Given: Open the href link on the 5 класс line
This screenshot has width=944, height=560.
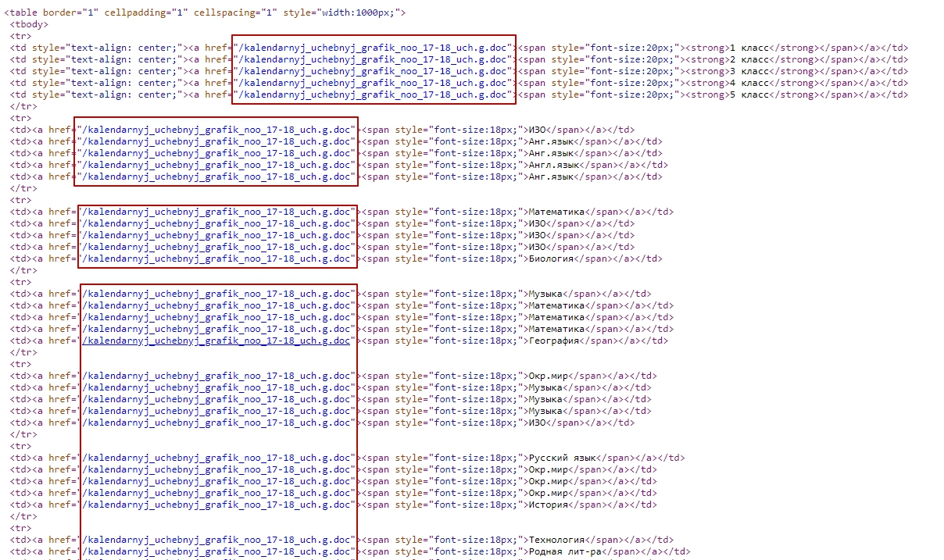Looking at the screenshot, I should click(x=374, y=95).
